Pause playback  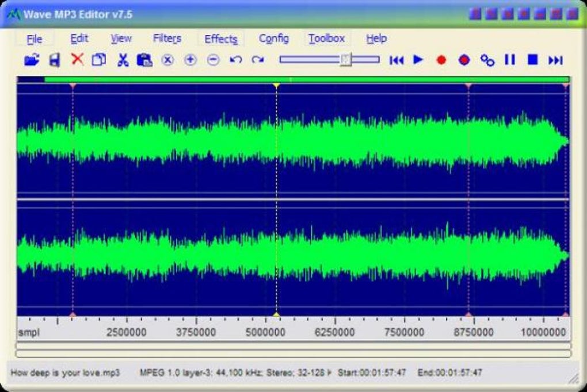[510, 59]
